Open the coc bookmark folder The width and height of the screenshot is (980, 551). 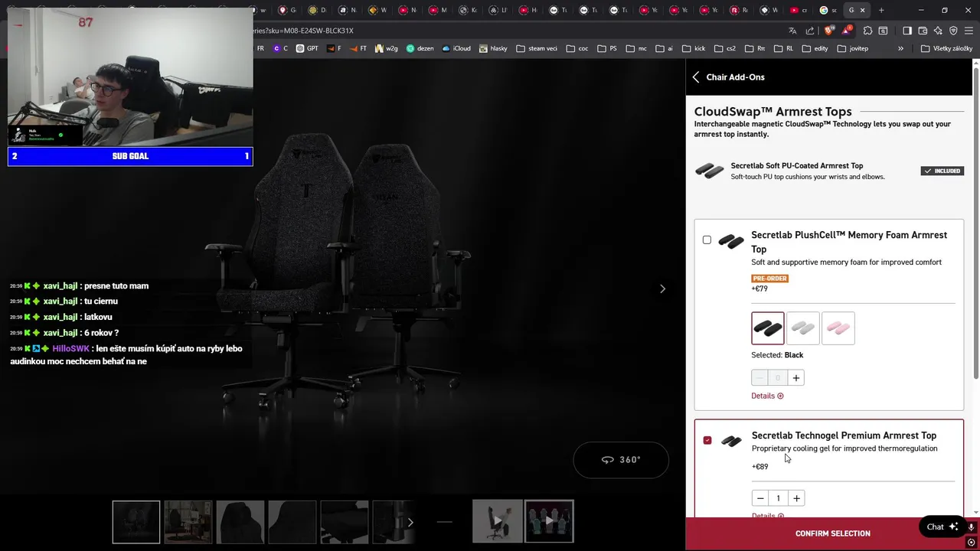(577, 48)
